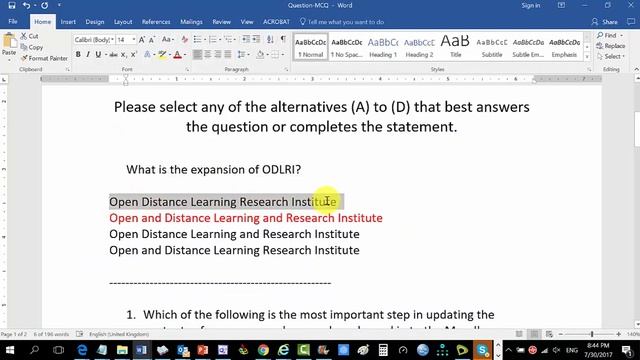Click Sign in at the top right
Image resolution: width=640 pixels, height=360 pixels.
[530, 5]
